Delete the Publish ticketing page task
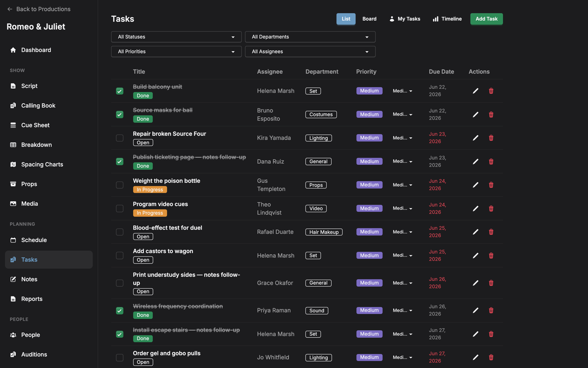The height and width of the screenshot is (368, 588). (491, 162)
